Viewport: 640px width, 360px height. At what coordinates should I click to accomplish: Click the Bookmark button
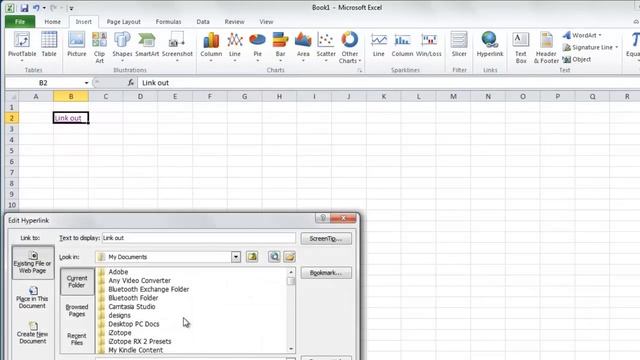point(326,273)
